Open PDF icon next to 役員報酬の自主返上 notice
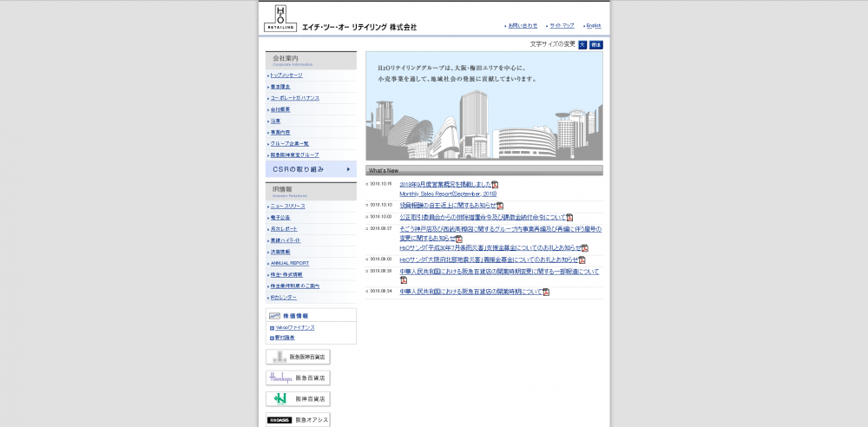Viewport: 868px width, 427px height. pyautogui.click(x=500, y=206)
